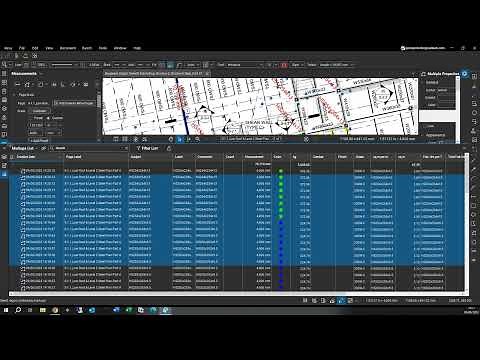Screen dimensions: 480x360
Task: Open the File menu
Action: (22, 48)
